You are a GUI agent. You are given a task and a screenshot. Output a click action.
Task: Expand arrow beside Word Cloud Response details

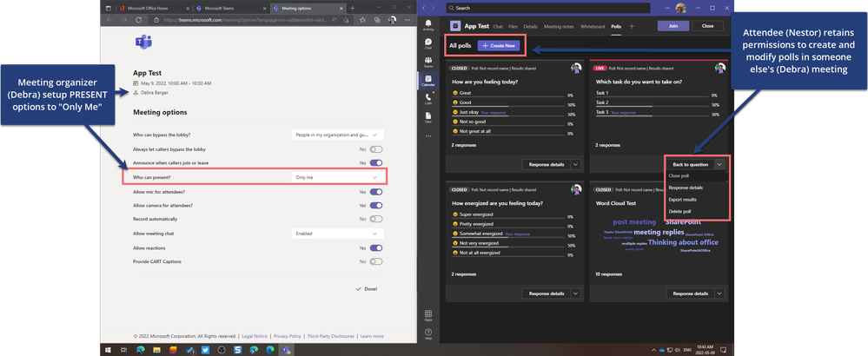coord(719,293)
